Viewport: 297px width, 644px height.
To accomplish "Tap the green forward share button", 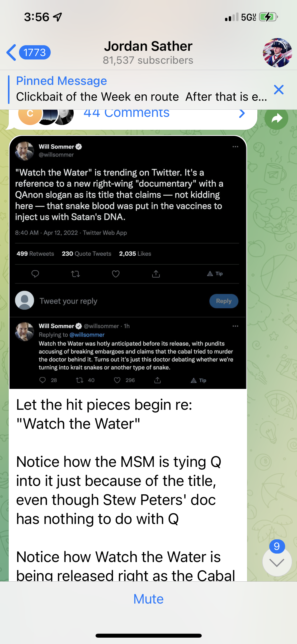I will tap(276, 118).
